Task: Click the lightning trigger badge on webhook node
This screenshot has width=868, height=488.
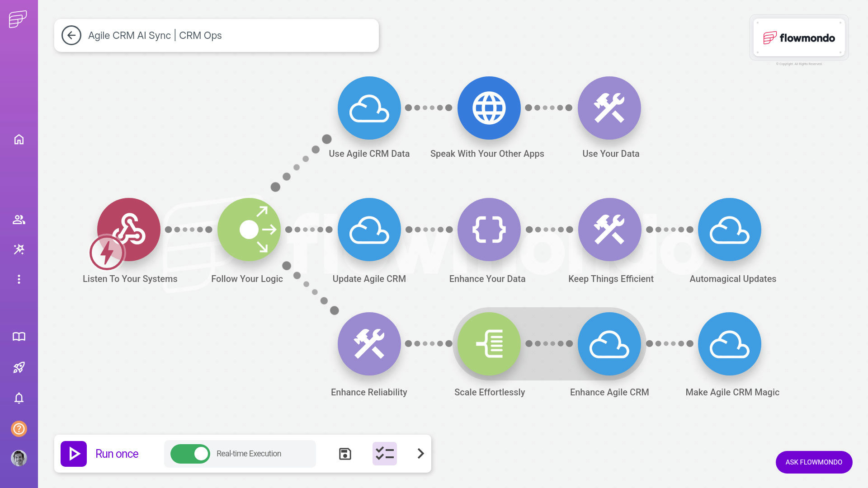Action: click(107, 252)
